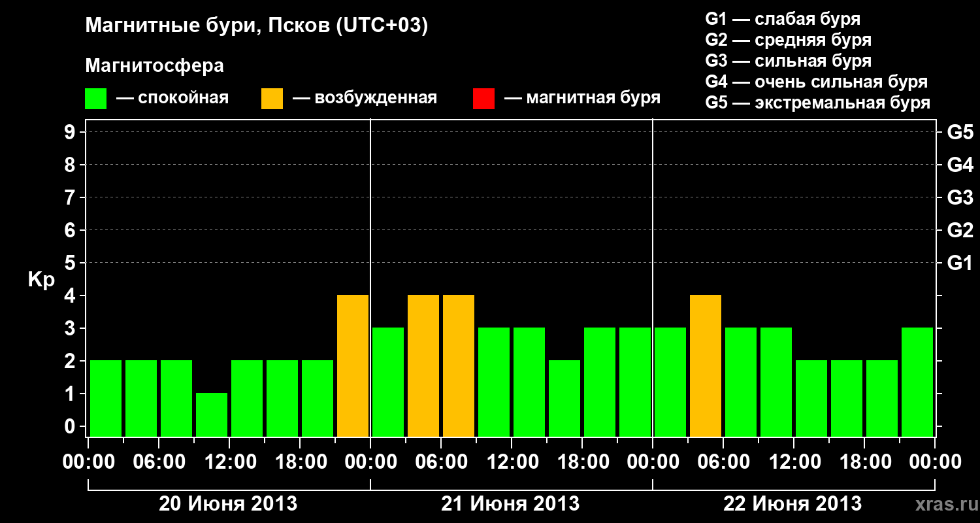Viewport: 980px width, 523px height.
Task: Click the 21 June 15:00–18:00 Kp 2 bar
Action: [564, 398]
